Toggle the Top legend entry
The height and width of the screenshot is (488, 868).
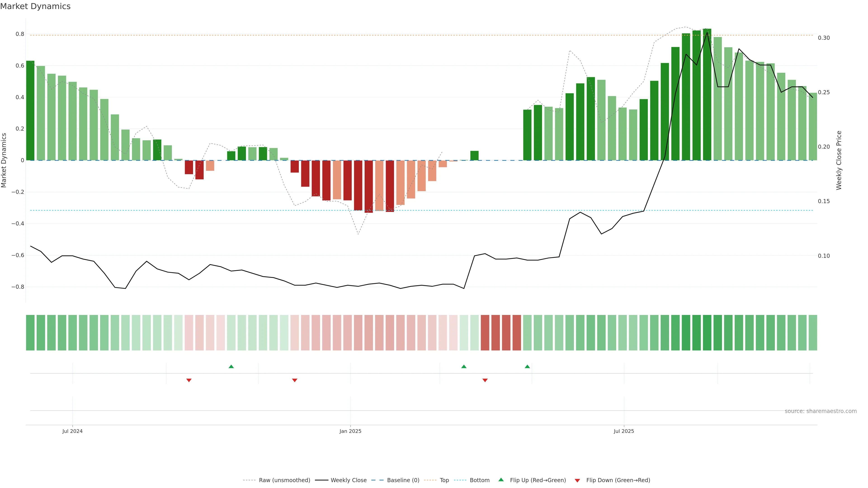coord(444,480)
